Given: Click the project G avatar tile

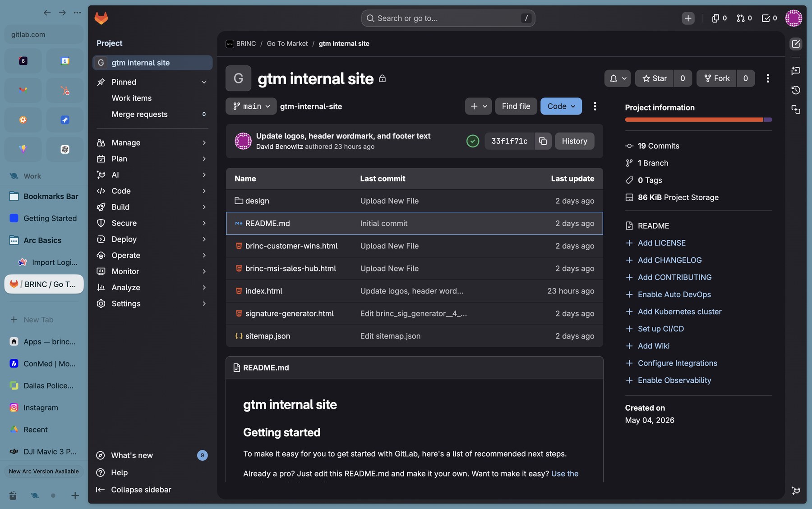Looking at the screenshot, I should coord(238,78).
